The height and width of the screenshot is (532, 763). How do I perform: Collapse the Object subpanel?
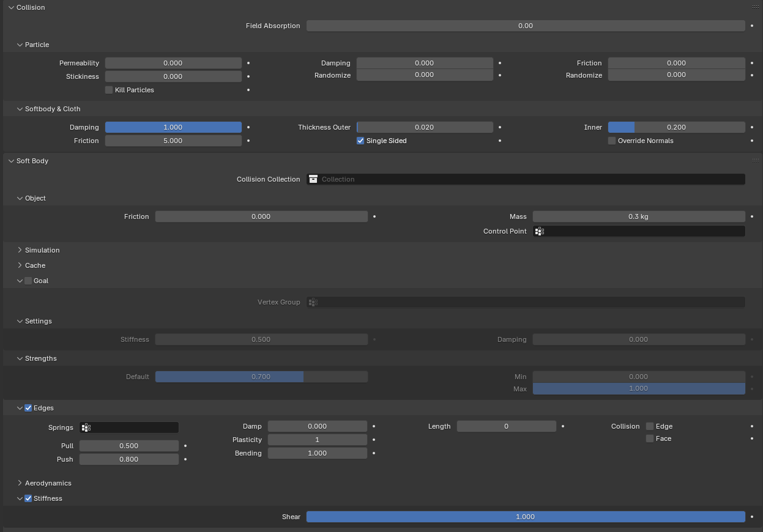[x=20, y=198]
